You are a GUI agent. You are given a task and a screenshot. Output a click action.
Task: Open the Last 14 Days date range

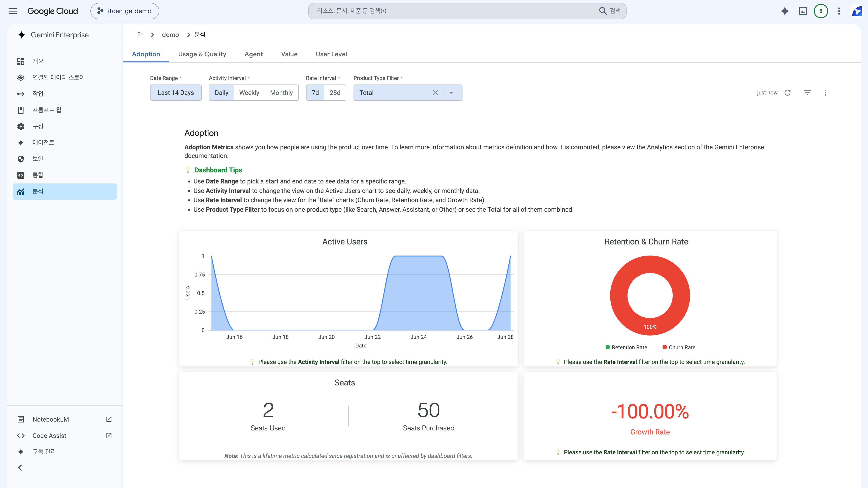click(176, 93)
